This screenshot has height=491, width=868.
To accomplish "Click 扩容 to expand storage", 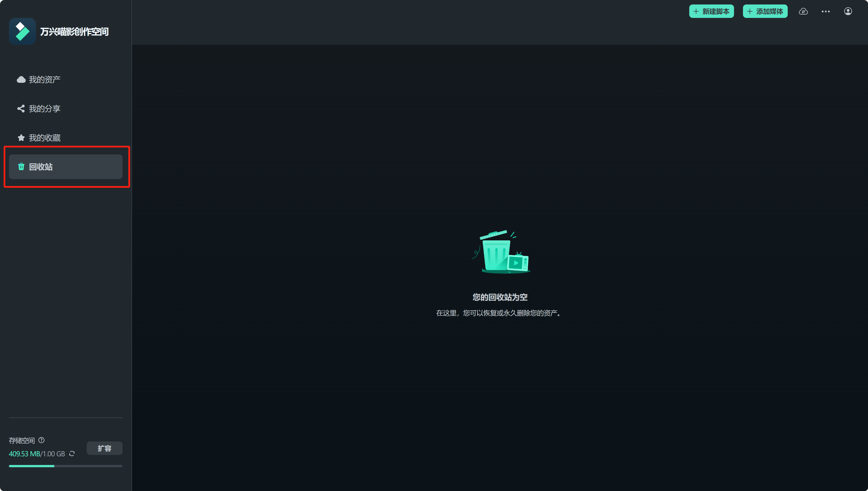I will coord(105,448).
